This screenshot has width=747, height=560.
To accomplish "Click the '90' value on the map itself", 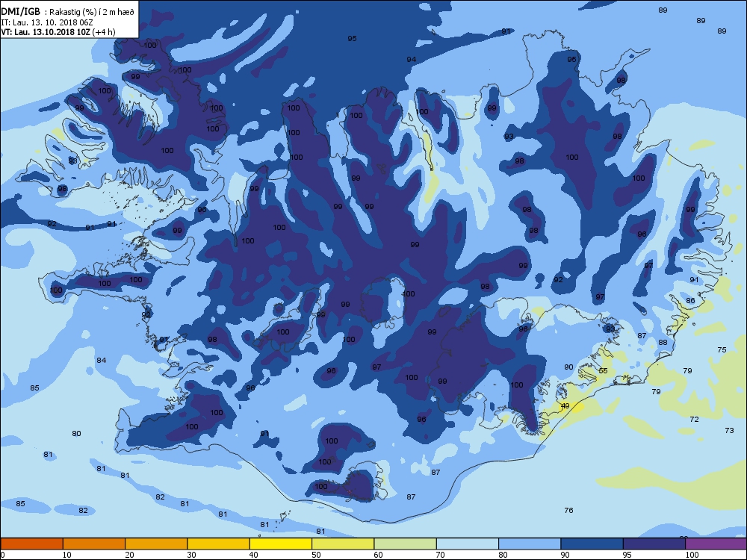I will (568, 367).
